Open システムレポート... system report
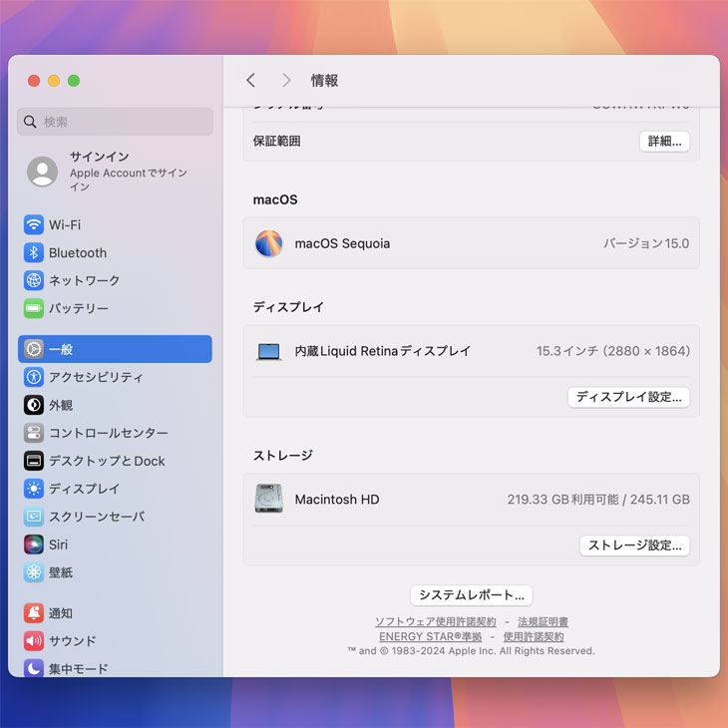Screen dimensions: 728x728 click(471, 595)
